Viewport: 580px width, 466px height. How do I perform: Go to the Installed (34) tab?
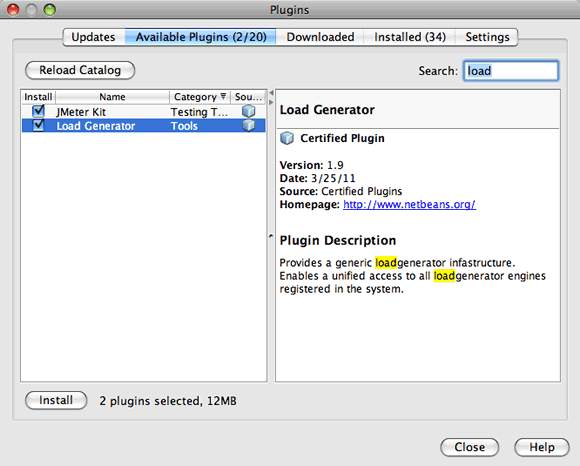click(x=410, y=37)
